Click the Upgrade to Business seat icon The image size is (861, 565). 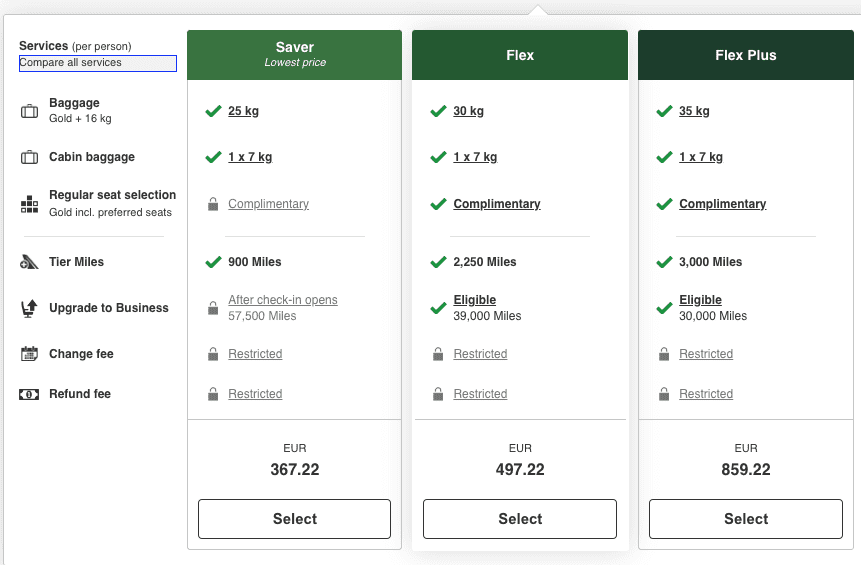coord(29,309)
